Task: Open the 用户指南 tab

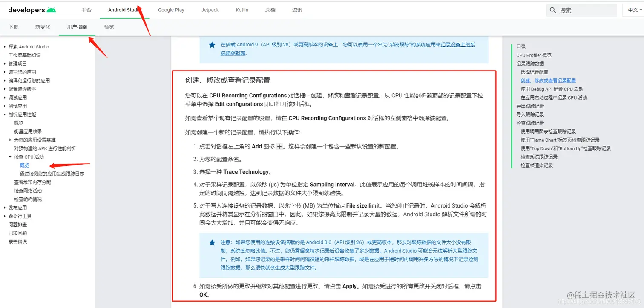Action: tap(77, 26)
